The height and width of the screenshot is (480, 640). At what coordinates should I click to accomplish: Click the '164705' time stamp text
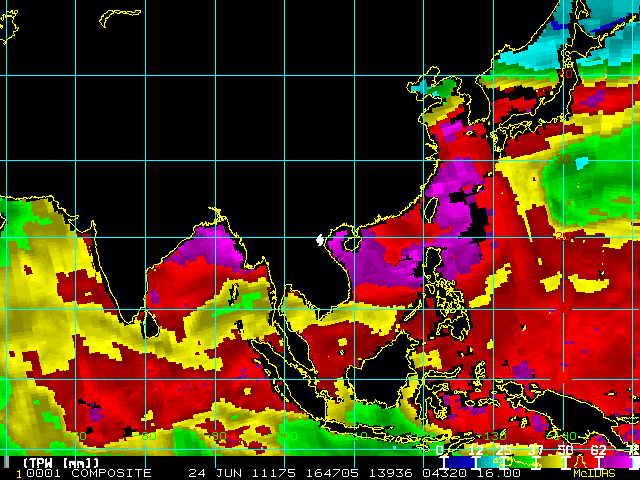tap(332, 473)
